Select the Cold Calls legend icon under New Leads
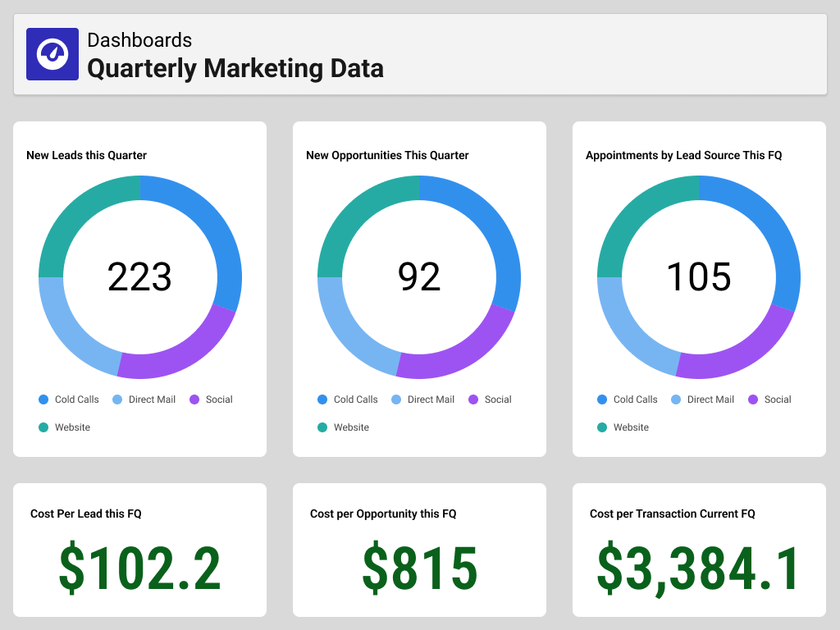 (43, 399)
